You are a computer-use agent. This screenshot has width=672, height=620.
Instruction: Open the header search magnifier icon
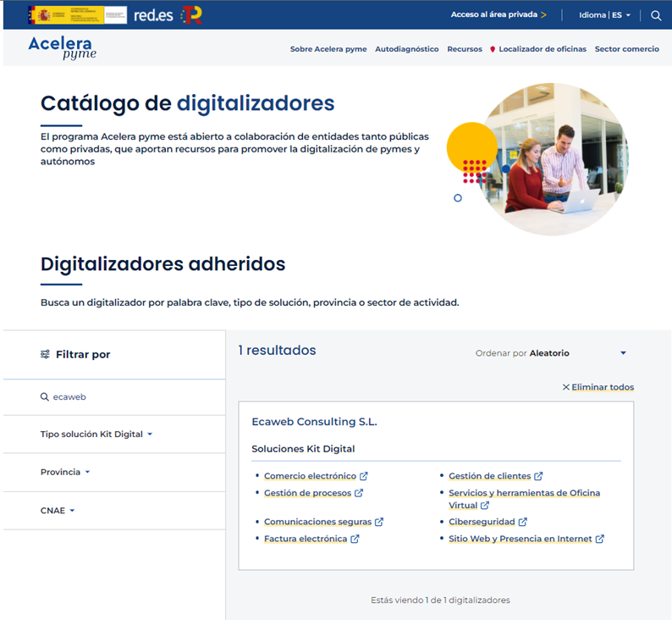(656, 15)
